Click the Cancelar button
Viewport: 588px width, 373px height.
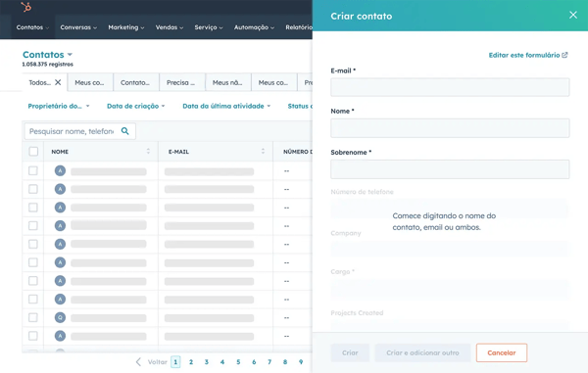click(502, 352)
